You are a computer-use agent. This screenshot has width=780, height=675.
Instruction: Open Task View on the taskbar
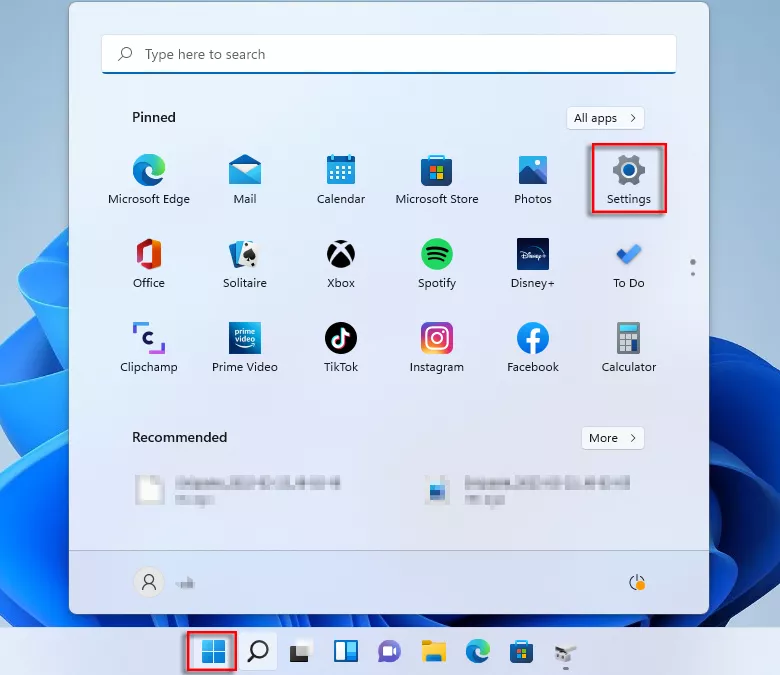coord(301,651)
